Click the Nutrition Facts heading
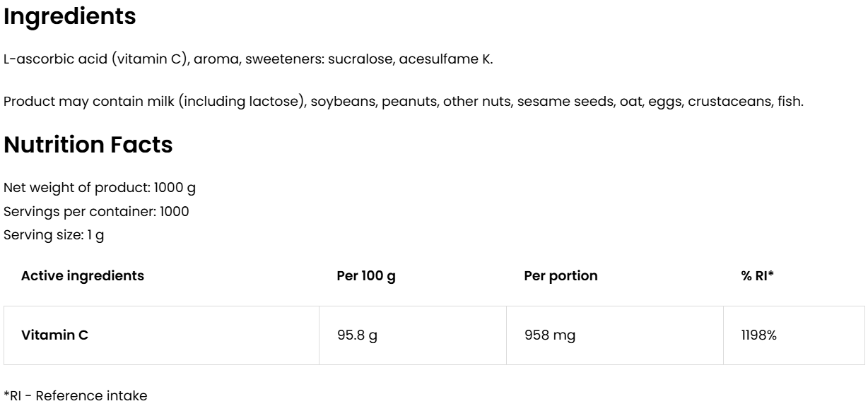 pyautogui.click(x=88, y=145)
